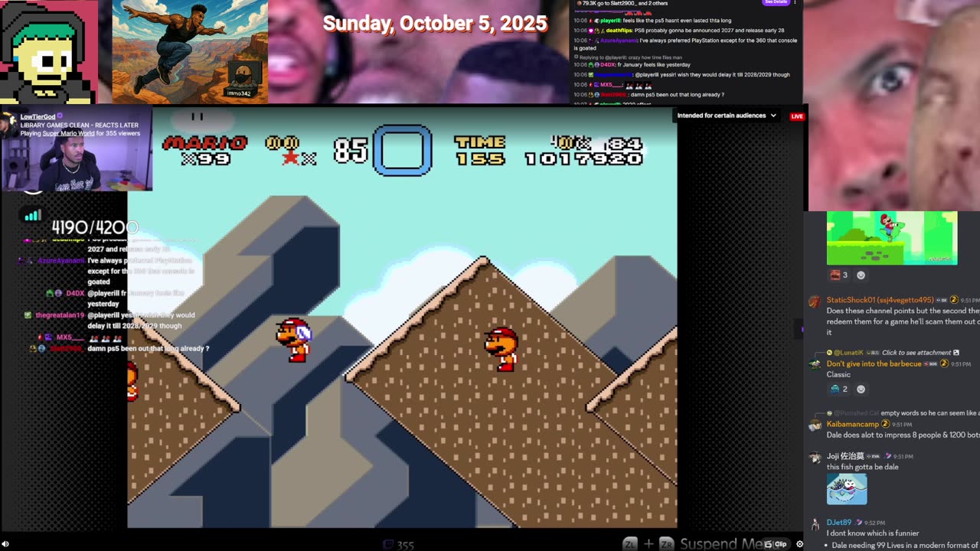
Task: Click the green-haired pixel avatar thumbnail
Action: (x=48, y=51)
